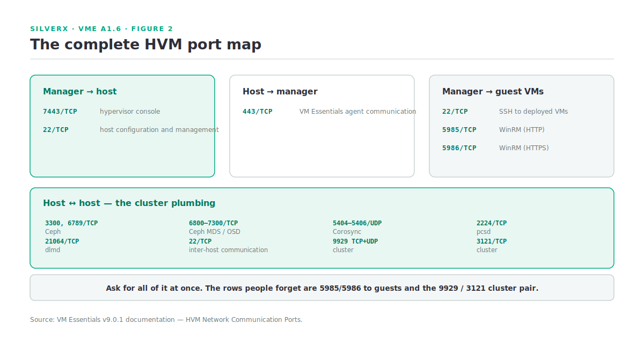
Task: Select the 'Manager → host' card heading
Action: (80, 92)
